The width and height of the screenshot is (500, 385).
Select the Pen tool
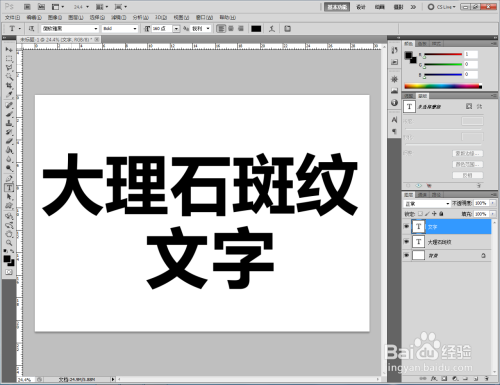9,179
